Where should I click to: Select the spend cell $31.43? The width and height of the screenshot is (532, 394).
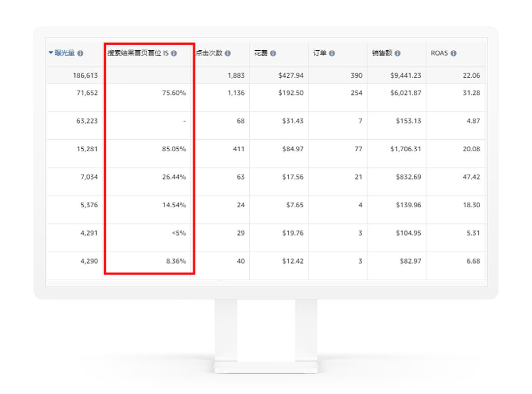[293, 121]
